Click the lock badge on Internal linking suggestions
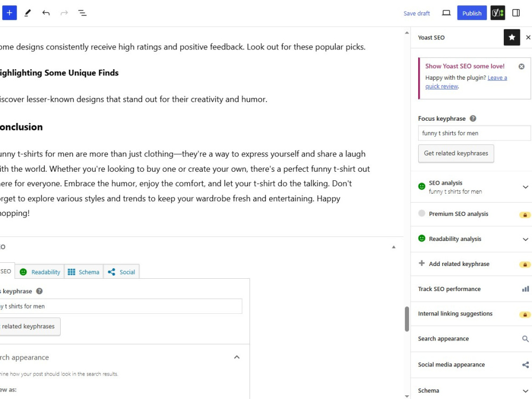 (525, 314)
